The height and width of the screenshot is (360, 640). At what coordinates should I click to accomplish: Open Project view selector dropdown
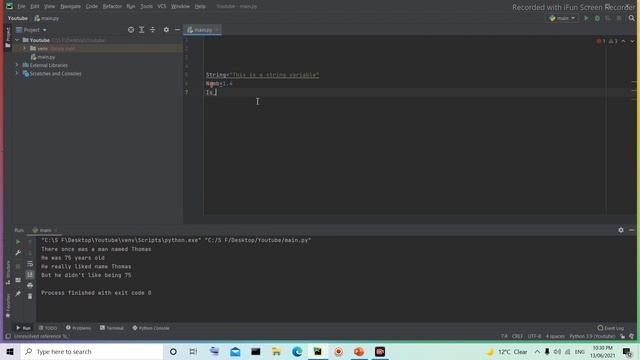(x=31, y=30)
